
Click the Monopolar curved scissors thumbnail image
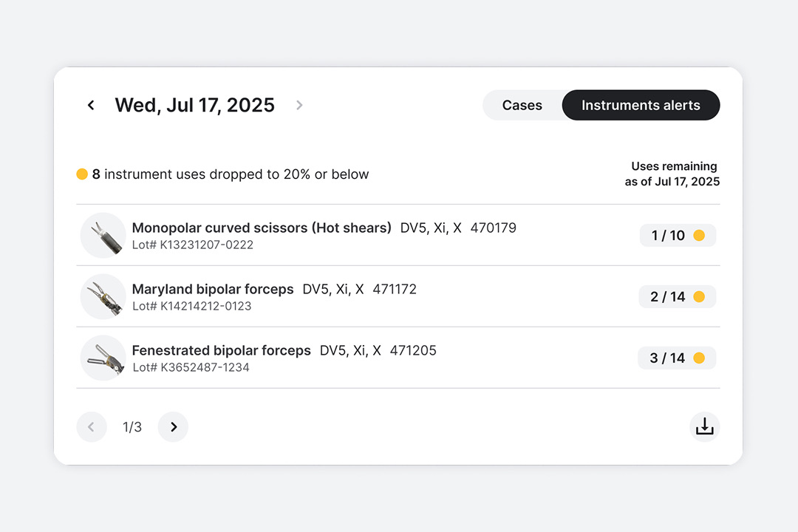point(103,235)
